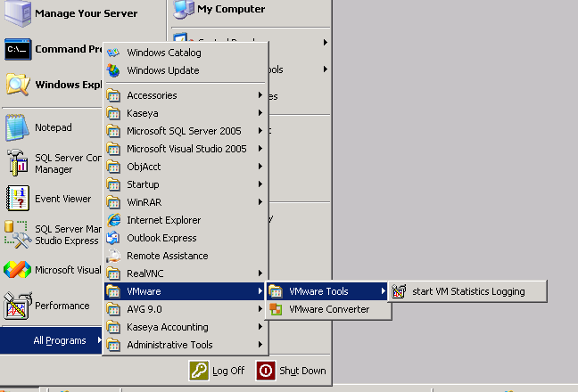Viewport: 578px width, 392px height.
Task: Click the "Manage Your Server" text
Action: (87, 13)
